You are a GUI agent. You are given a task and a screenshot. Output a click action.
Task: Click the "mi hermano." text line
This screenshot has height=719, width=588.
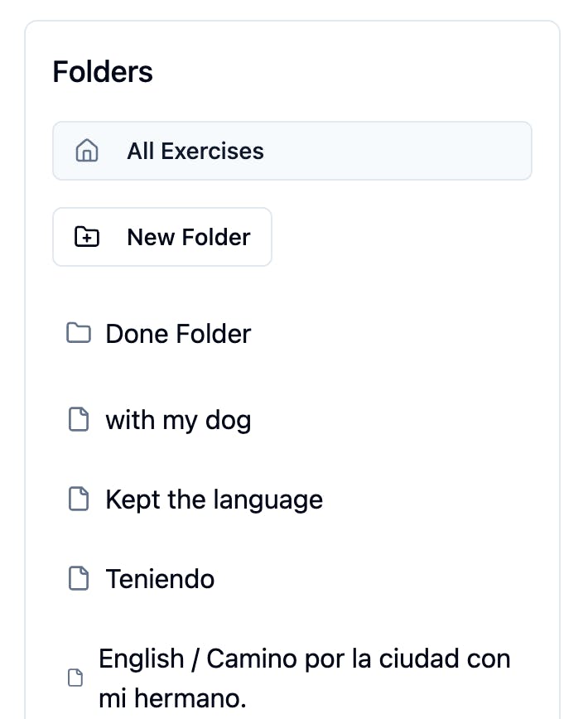pos(172,698)
